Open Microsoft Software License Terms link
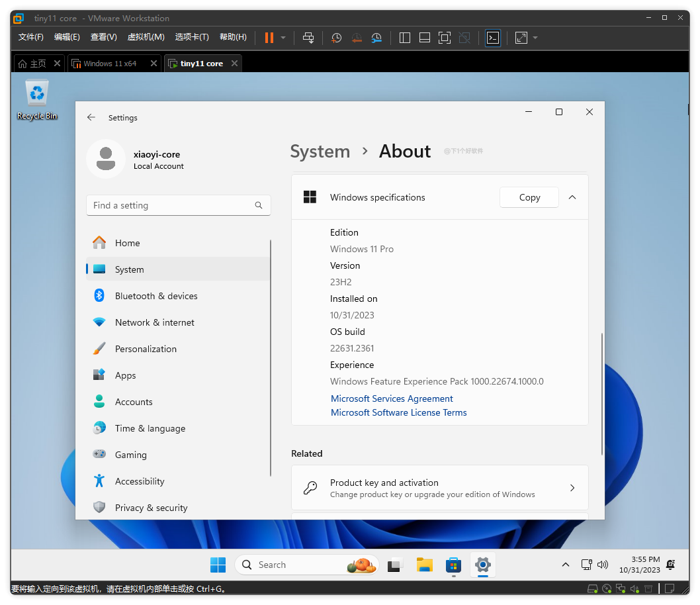This screenshot has width=700, height=605. 399,412
